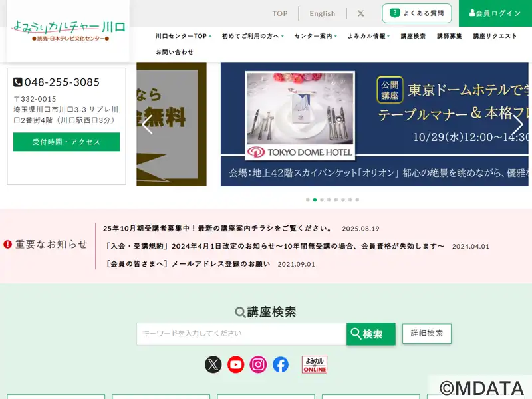Open 講座リクエスト nav item
Screen dimensions: 532x399
(x=495, y=36)
